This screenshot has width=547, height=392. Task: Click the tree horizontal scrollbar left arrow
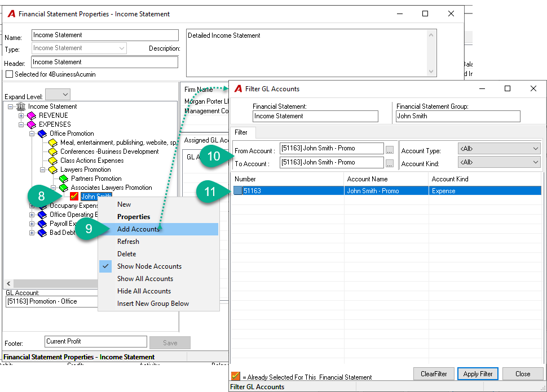click(x=8, y=284)
